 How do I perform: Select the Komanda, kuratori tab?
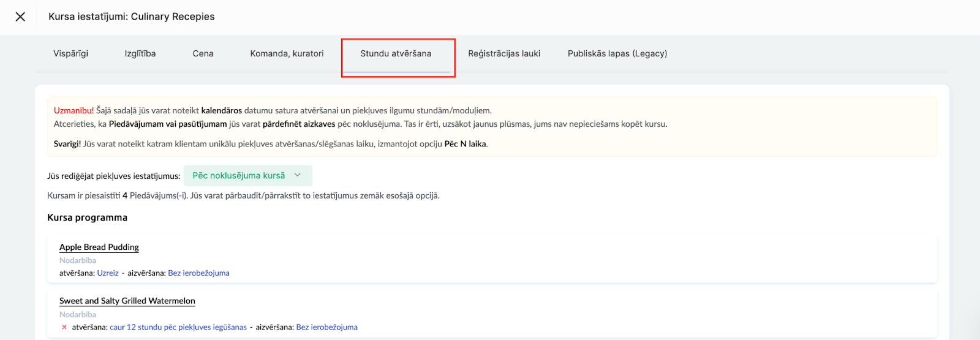[287, 54]
